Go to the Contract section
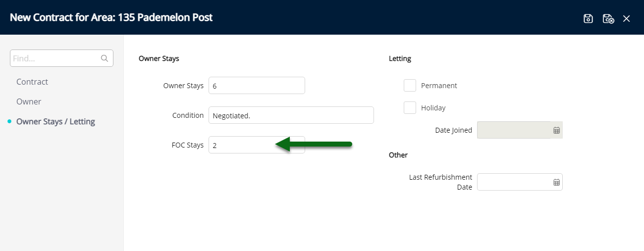The height and width of the screenshot is (251, 644). tap(32, 82)
